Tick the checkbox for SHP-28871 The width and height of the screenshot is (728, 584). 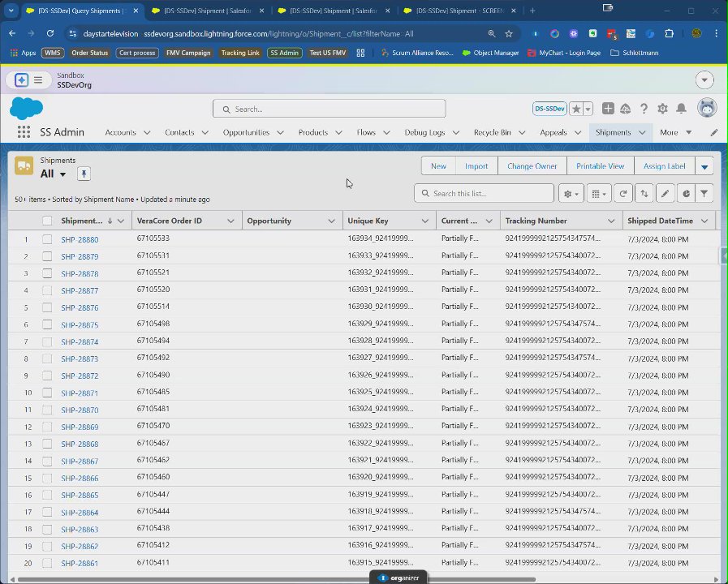tap(47, 393)
